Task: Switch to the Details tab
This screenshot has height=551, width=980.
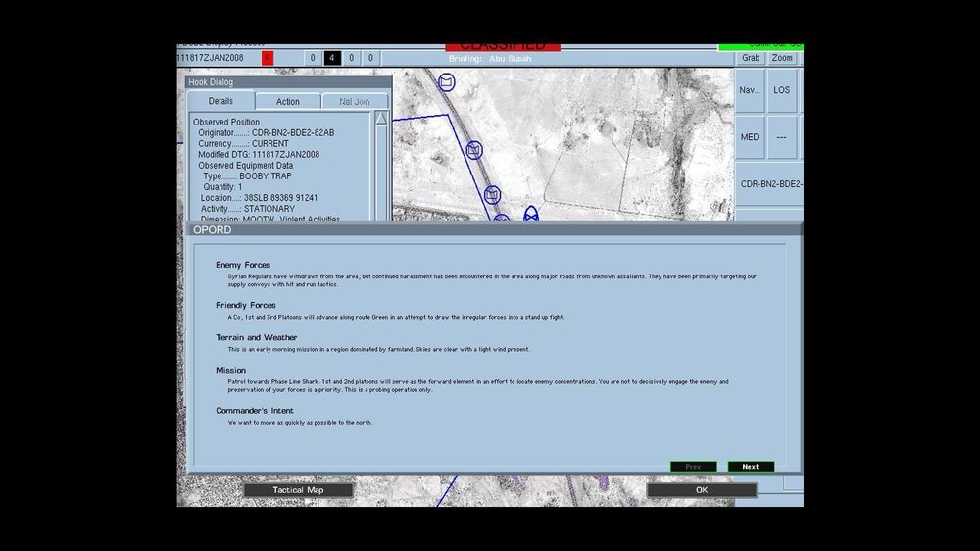Action: [x=220, y=101]
